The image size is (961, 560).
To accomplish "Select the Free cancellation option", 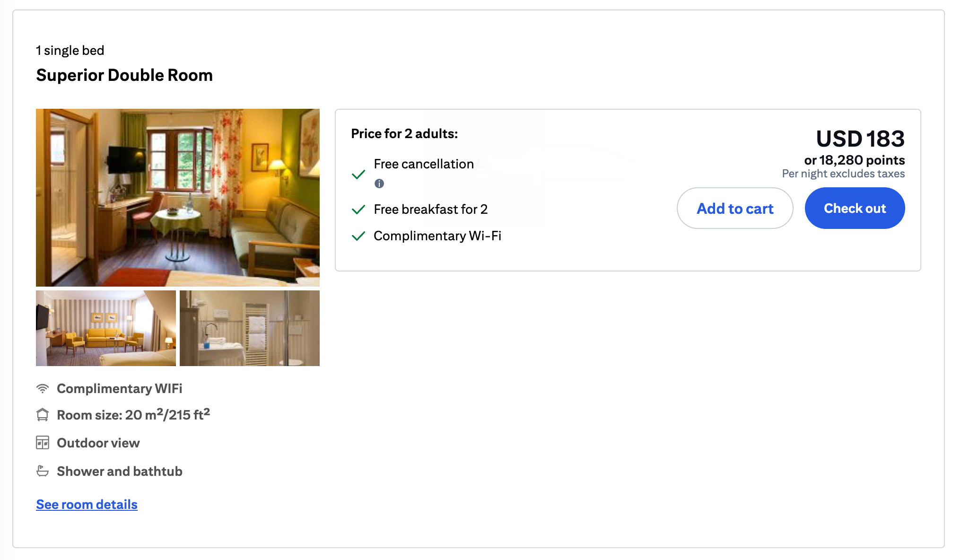I will tap(423, 164).
